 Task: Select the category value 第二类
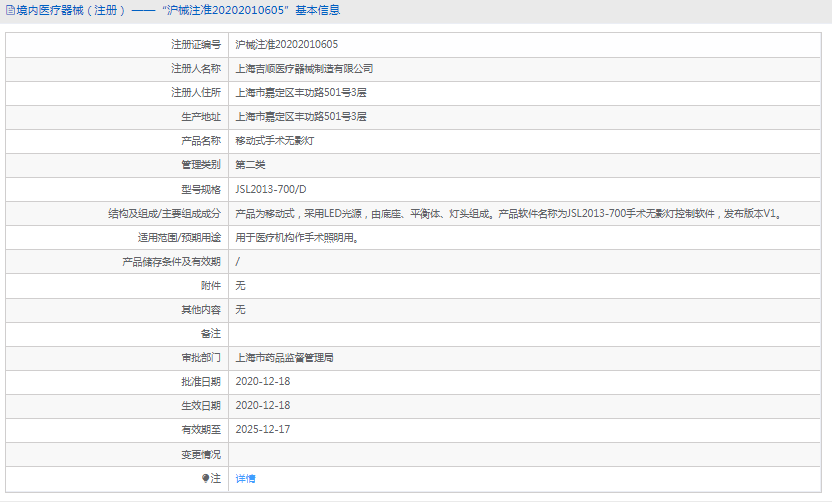[250, 165]
